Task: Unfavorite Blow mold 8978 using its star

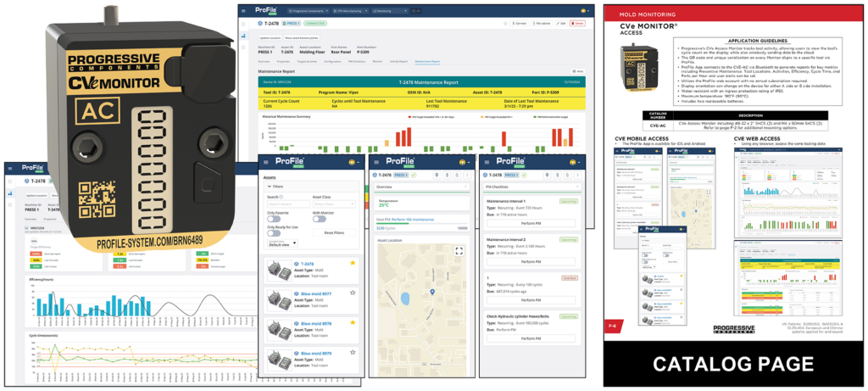Action: coord(353,321)
